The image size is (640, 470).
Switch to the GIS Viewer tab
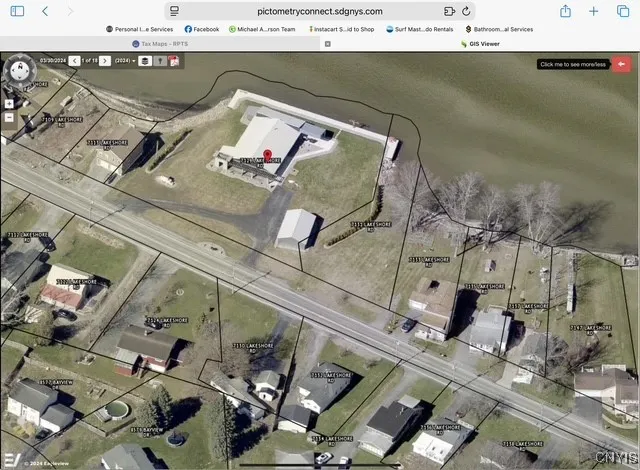[480, 44]
